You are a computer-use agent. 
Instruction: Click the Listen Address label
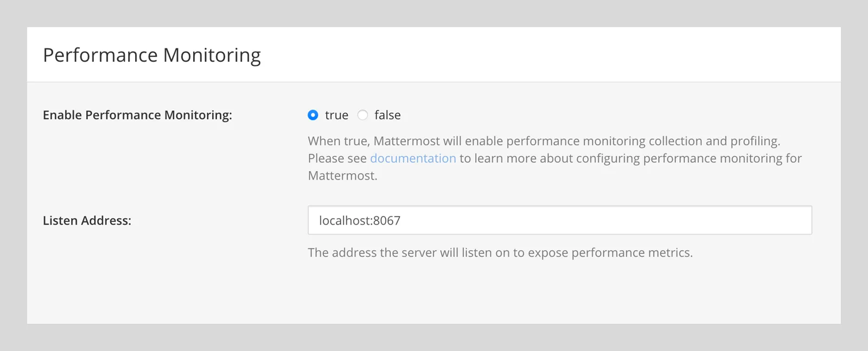[x=87, y=221]
